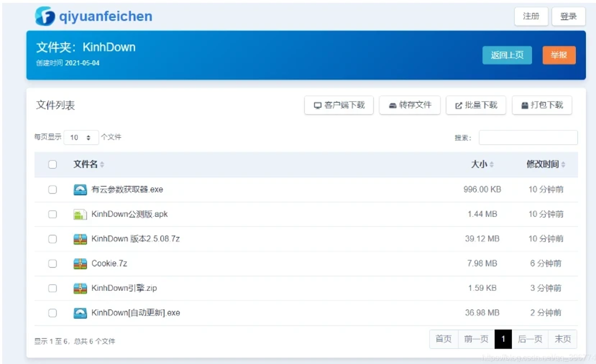Screen dimensions: 596x364
Task: Click the 打包下载 button
Action: coord(542,105)
